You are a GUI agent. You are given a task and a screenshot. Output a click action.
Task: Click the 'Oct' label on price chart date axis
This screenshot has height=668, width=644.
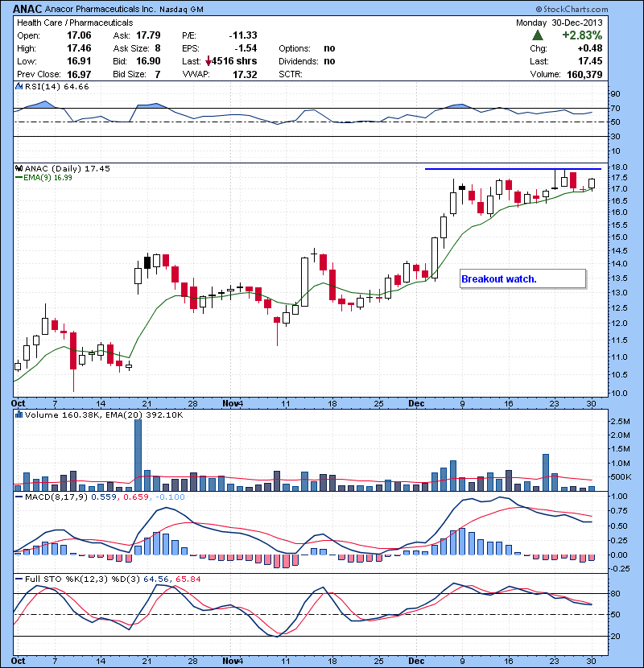[18, 403]
